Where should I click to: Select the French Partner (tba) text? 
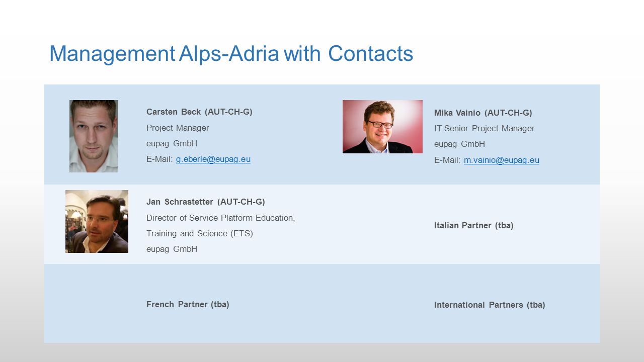pos(188,304)
